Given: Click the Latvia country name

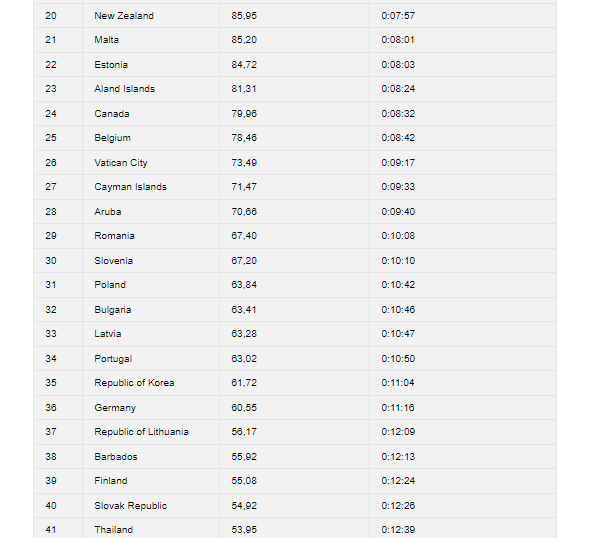Looking at the screenshot, I should pyautogui.click(x=108, y=334).
